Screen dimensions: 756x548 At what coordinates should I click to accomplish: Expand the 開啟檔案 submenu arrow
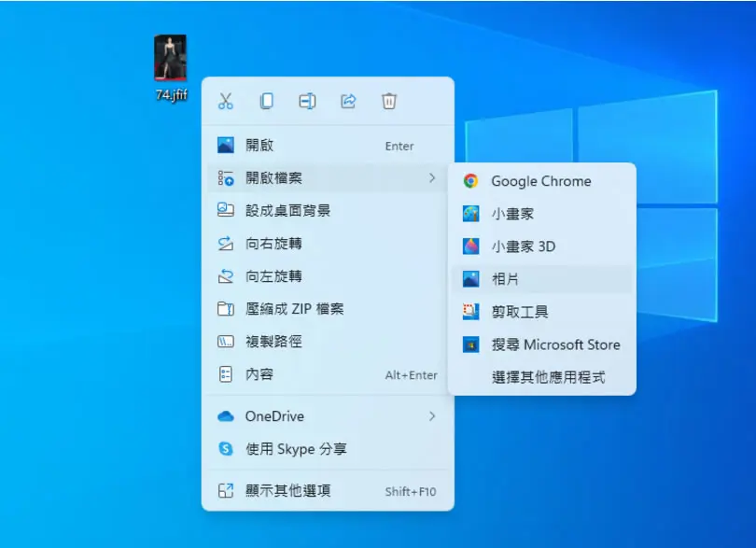click(x=432, y=178)
